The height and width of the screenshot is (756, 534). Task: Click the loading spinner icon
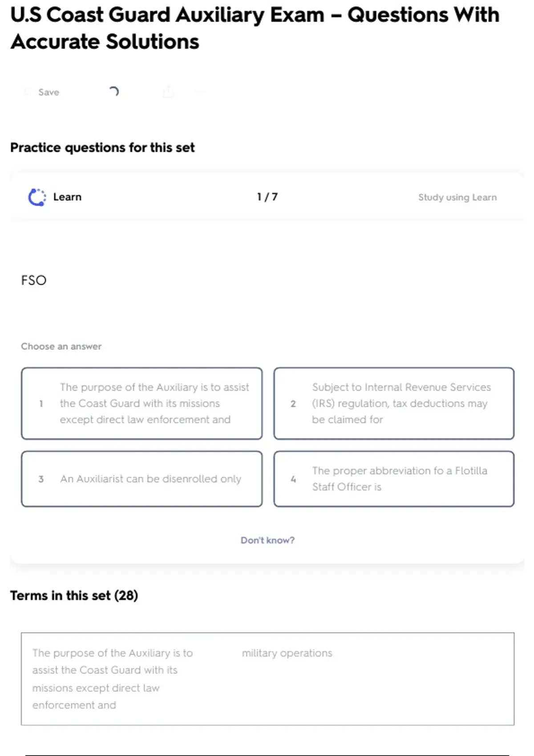click(114, 92)
